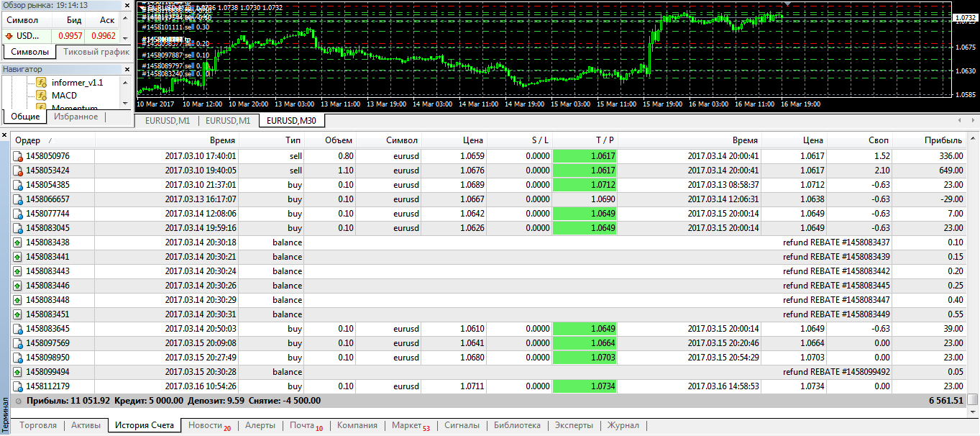
Task: Click buy order icon for 1458112179
Action: click(18, 386)
